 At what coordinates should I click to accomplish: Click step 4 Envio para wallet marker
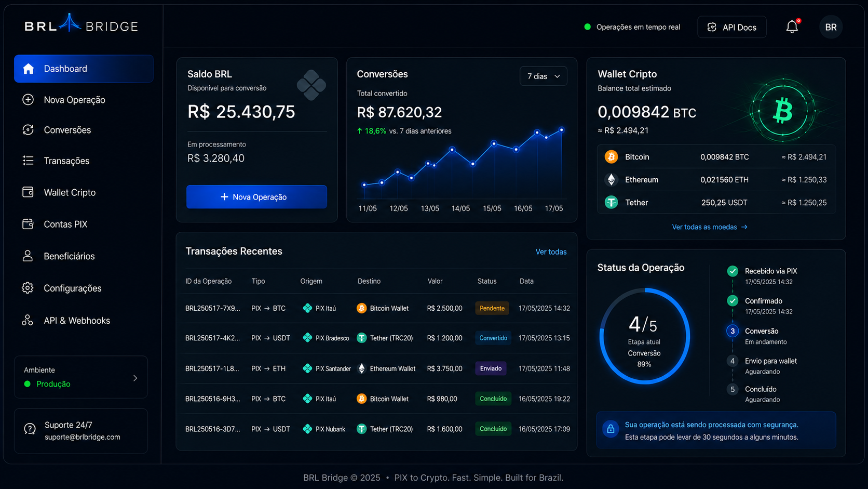(733, 361)
